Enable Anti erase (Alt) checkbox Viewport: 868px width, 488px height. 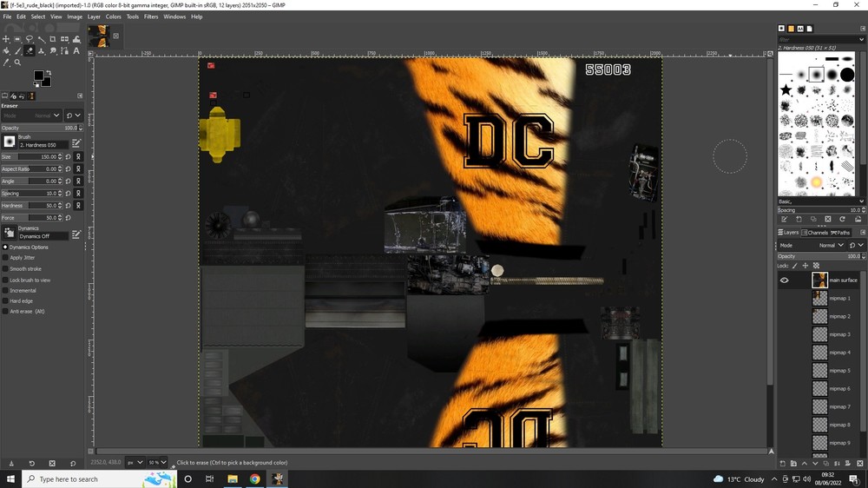pyautogui.click(x=5, y=312)
